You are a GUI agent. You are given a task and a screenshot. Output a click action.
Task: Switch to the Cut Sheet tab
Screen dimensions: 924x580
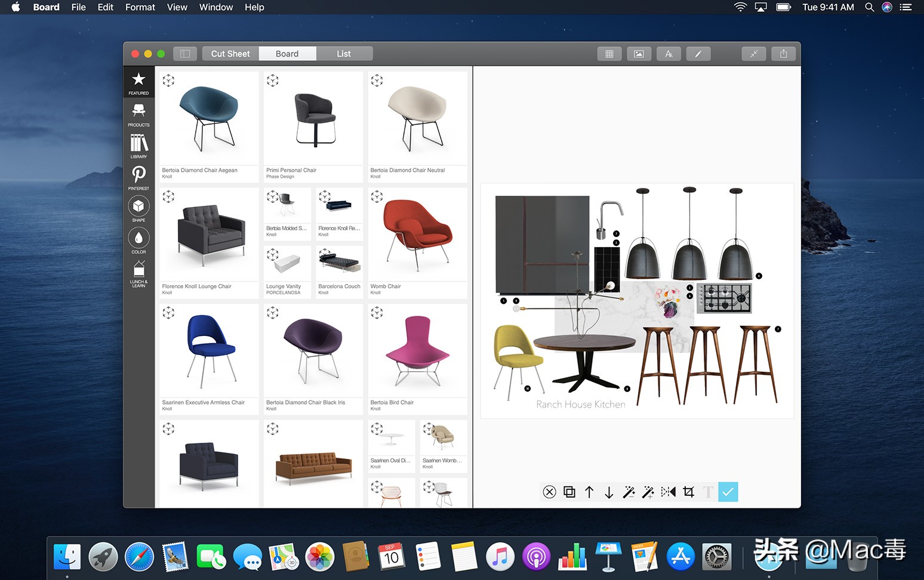click(x=230, y=54)
